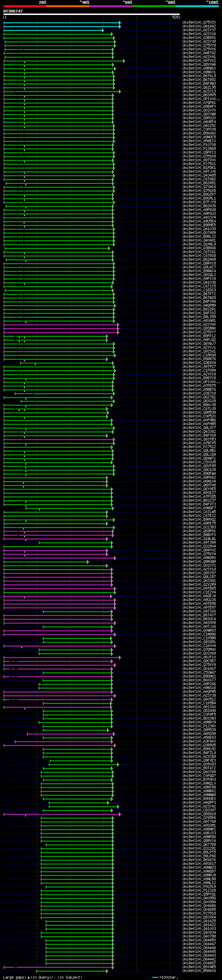Select label UniRef100_A9SGM1

pos(199,826)
